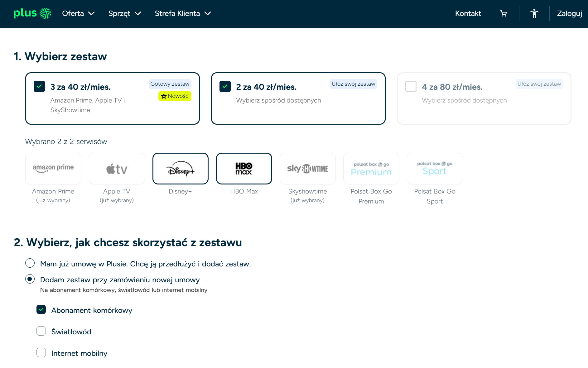
Task: Select the HBO Max service tile
Action: click(244, 169)
